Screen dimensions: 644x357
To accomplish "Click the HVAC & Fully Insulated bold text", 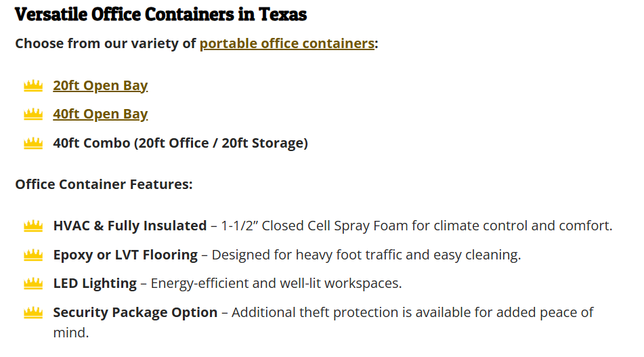I will (130, 226).
